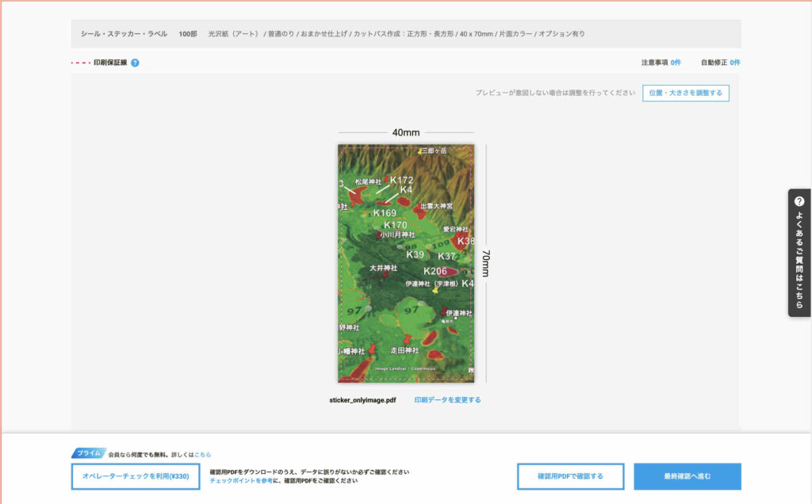Click the sticker_onlyimage.pdf file name
Image resolution: width=812 pixels, height=504 pixels.
362,400
